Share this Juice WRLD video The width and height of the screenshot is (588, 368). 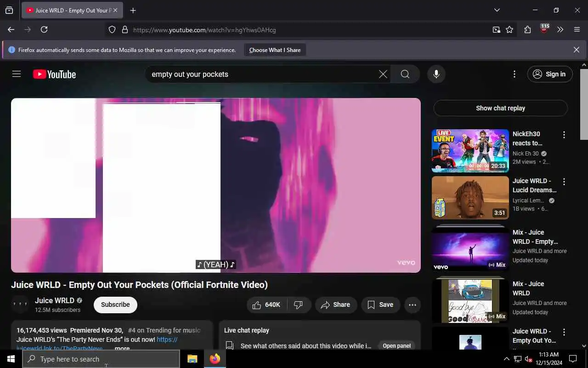336,305
